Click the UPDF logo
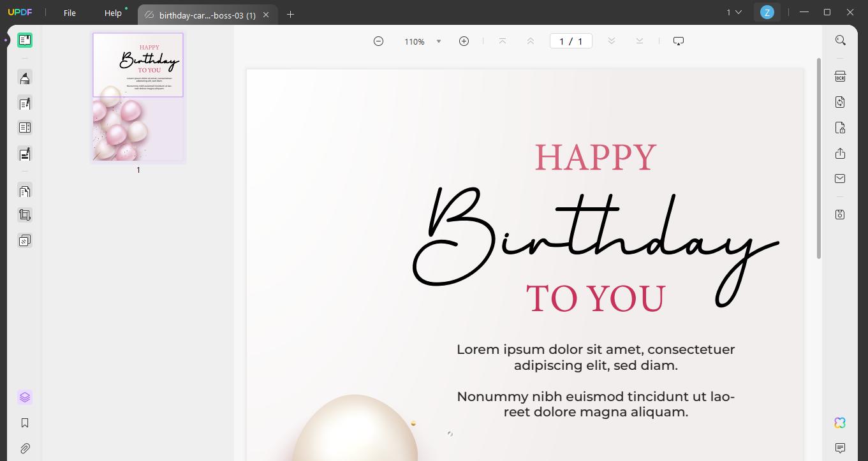The image size is (868, 461). [x=20, y=12]
